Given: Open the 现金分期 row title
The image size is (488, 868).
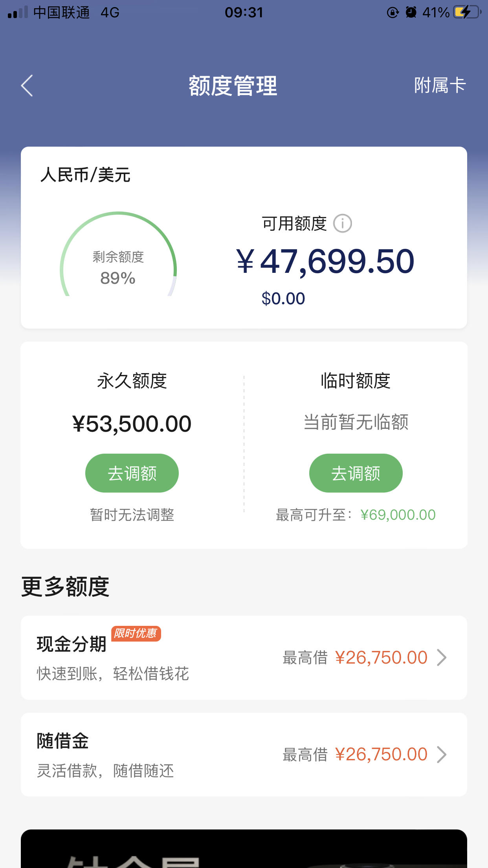Looking at the screenshot, I should click(x=72, y=644).
